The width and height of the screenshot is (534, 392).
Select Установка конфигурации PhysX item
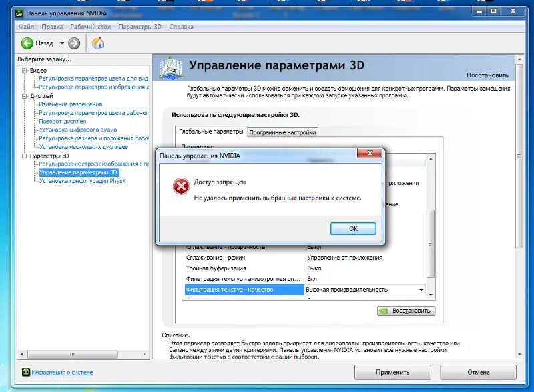click(x=82, y=181)
